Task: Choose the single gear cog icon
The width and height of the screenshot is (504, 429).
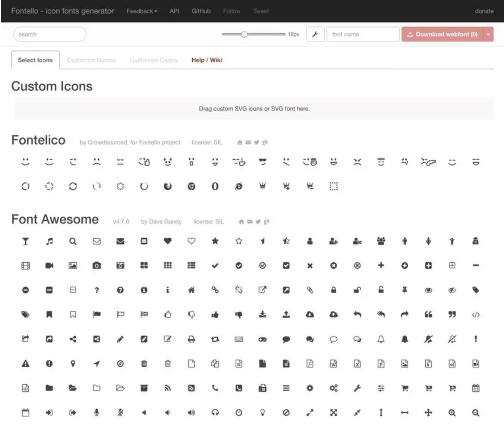Action: (x=310, y=388)
